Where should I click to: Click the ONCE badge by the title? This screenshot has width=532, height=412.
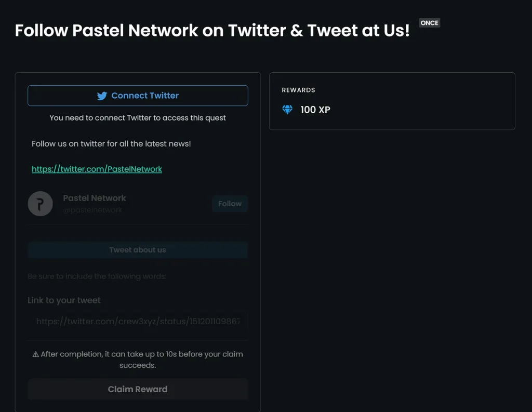430,23
